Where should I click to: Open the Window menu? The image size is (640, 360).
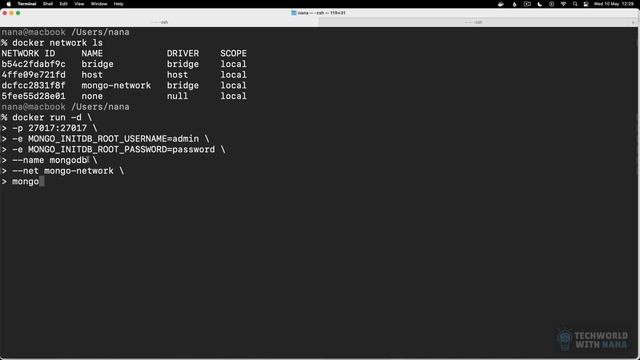click(x=99, y=4)
